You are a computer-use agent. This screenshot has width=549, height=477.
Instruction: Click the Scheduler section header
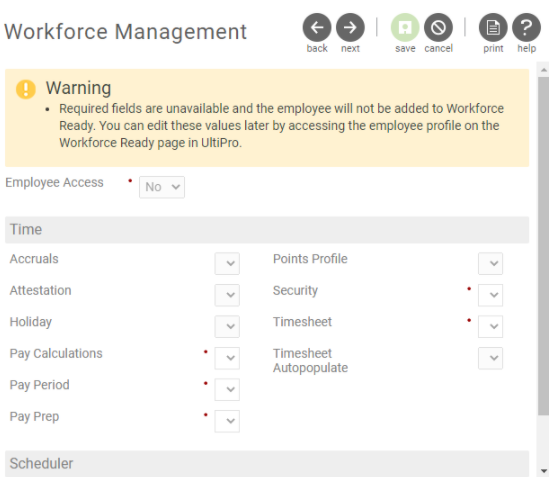[x=267, y=463]
